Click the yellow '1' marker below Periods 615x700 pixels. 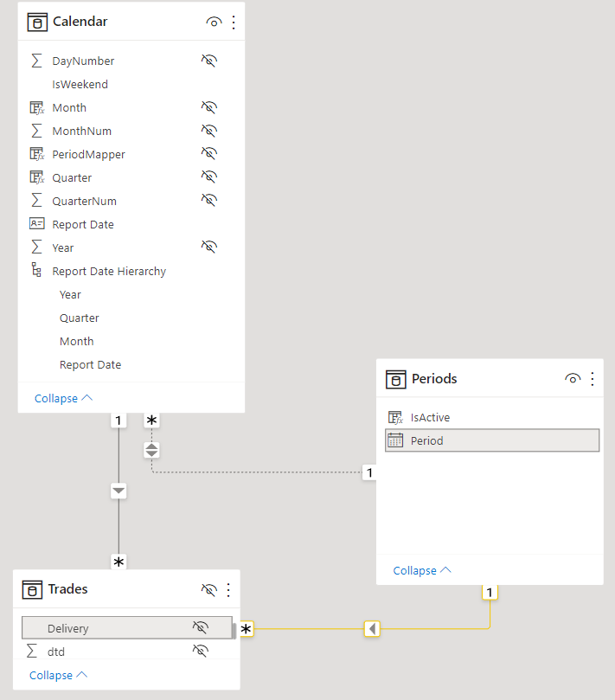(x=490, y=593)
